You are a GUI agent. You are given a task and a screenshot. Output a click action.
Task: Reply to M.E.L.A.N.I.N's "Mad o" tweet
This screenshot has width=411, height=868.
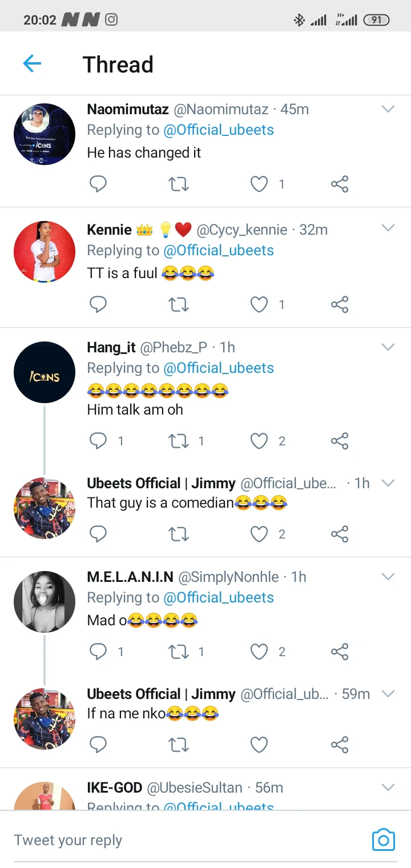pyautogui.click(x=98, y=652)
